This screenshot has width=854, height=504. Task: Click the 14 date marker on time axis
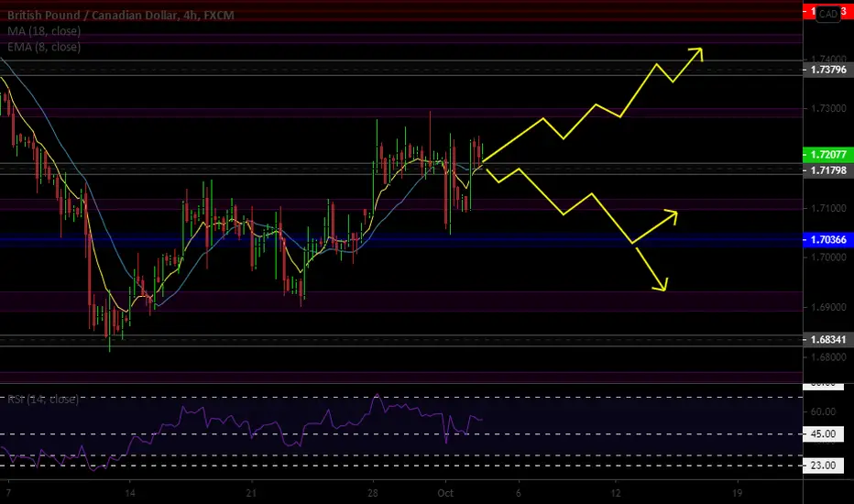[x=129, y=493]
